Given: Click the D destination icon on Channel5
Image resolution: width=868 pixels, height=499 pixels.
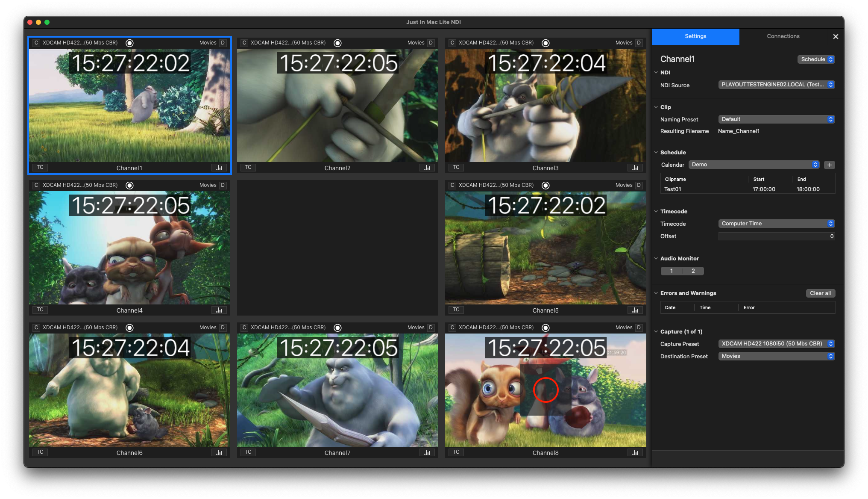Looking at the screenshot, I should 639,185.
